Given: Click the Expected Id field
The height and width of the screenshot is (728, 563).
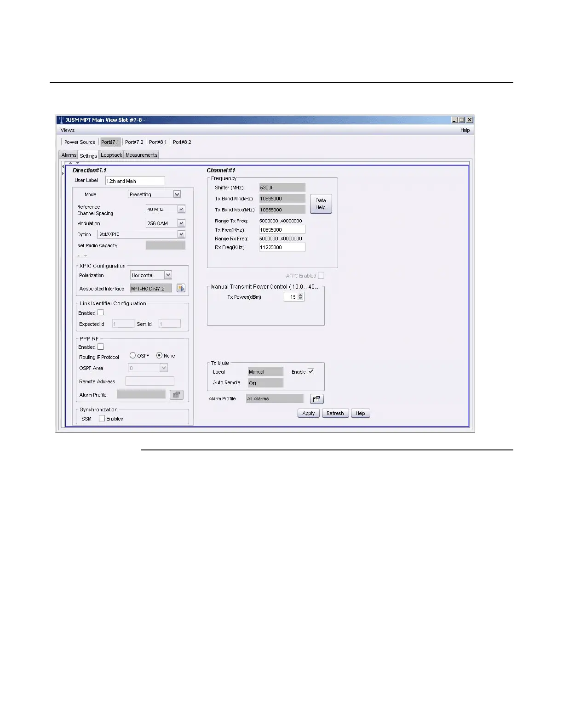Looking at the screenshot, I should (x=123, y=324).
